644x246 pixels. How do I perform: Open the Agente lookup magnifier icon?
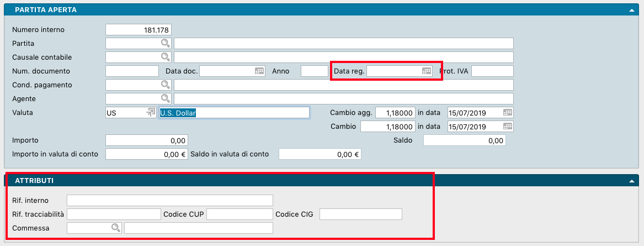(x=165, y=98)
